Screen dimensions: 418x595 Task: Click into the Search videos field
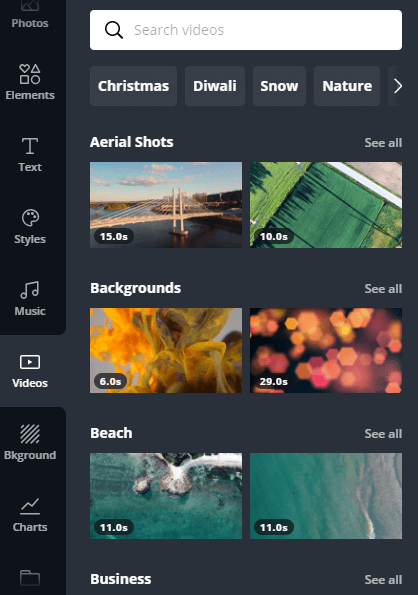tap(246, 30)
